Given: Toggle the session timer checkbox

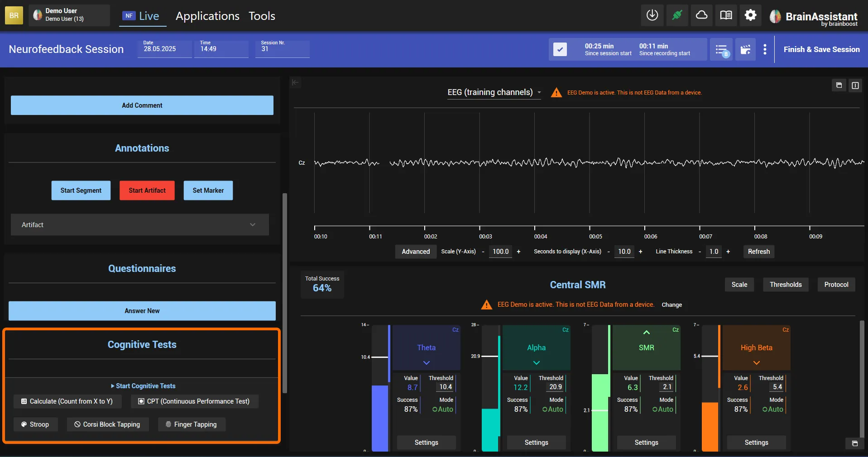Looking at the screenshot, I should click(x=560, y=49).
